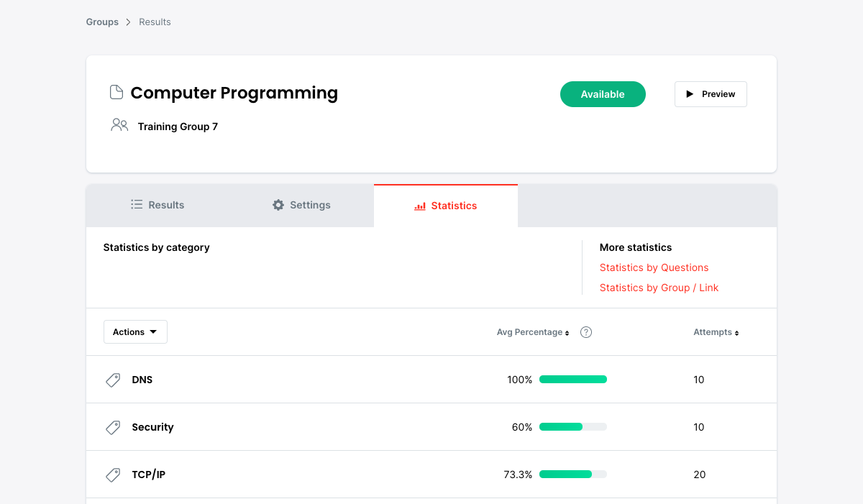The height and width of the screenshot is (504, 863).
Task: Click the document icon beside Computer Programming
Action: click(x=116, y=92)
